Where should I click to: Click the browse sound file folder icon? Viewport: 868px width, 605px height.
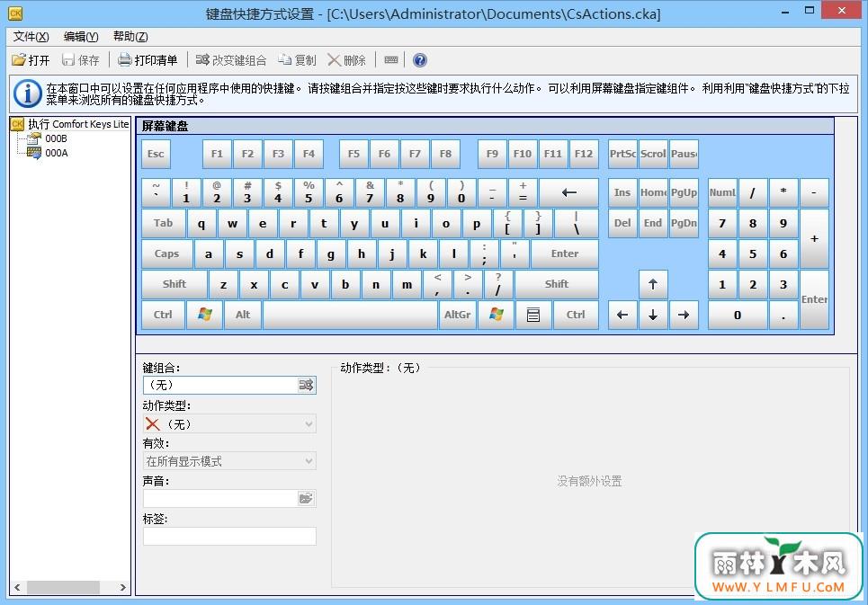(306, 498)
